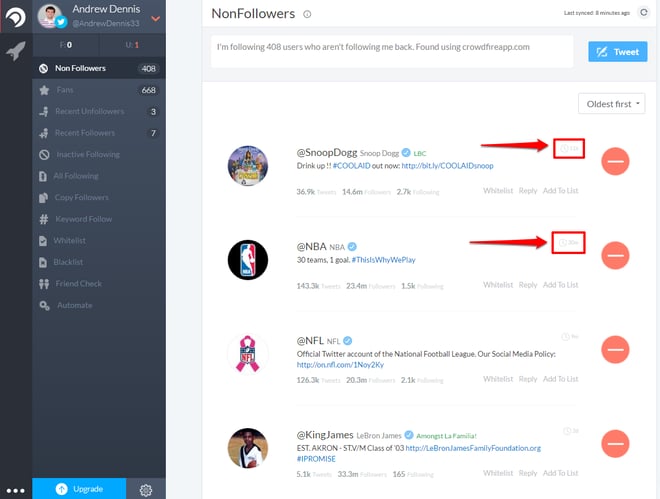The width and height of the screenshot is (660, 499).
Task: Whitelist the @NBA account
Action: [498, 285]
